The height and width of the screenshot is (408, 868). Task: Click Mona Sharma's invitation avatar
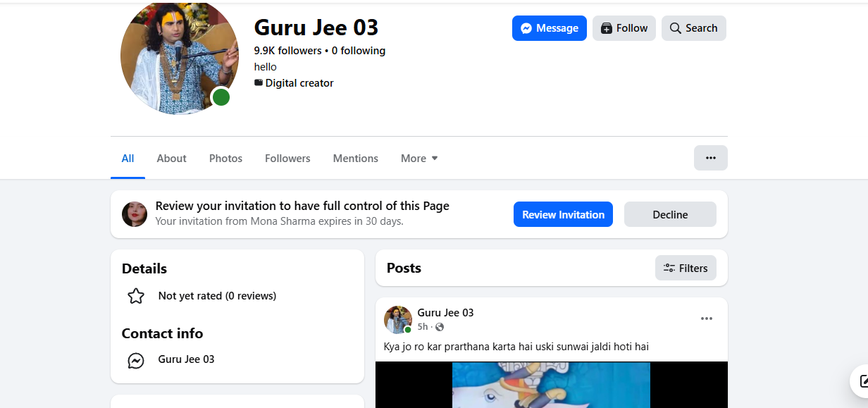(x=135, y=214)
